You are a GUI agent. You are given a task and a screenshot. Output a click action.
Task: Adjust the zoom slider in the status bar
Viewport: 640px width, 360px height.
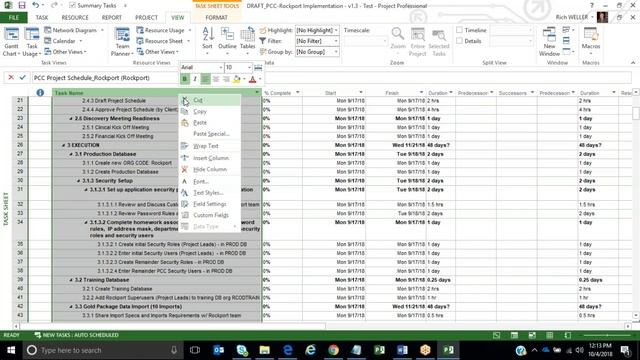pyautogui.click(x=607, y=335)
